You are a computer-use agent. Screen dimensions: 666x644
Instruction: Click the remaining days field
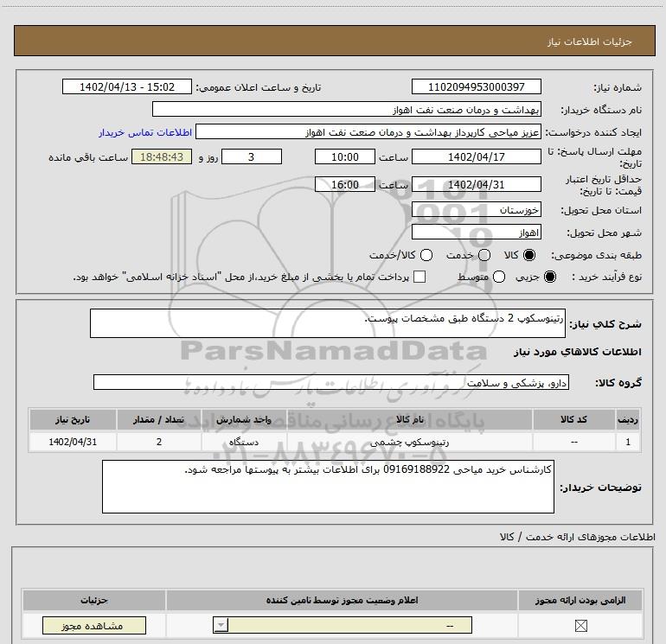(x=252, y=156)
